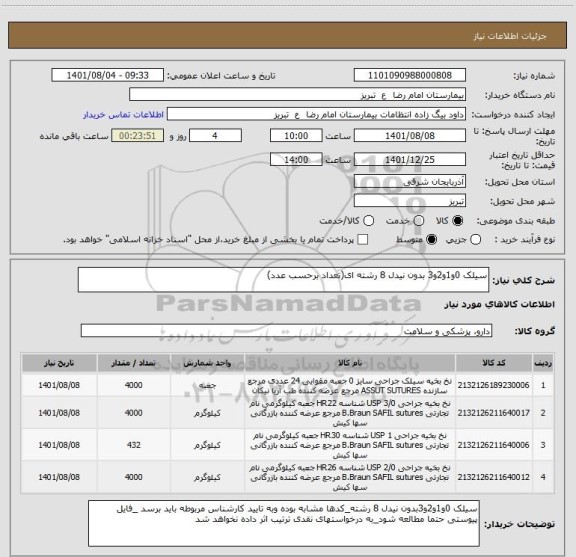Click product code 2132126211640017
Viewport: 576px width, 557px height.
point(493,413)
